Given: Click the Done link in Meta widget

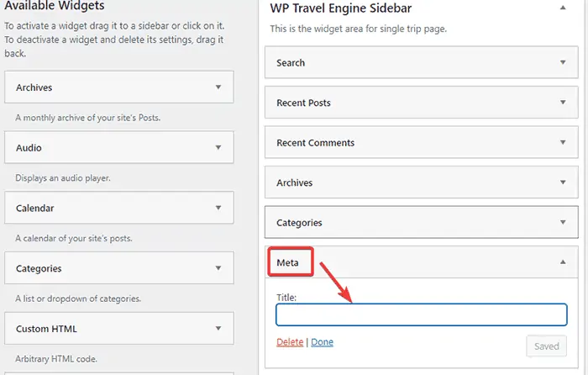Looking at the screenshot, I should tap(322, 342).
